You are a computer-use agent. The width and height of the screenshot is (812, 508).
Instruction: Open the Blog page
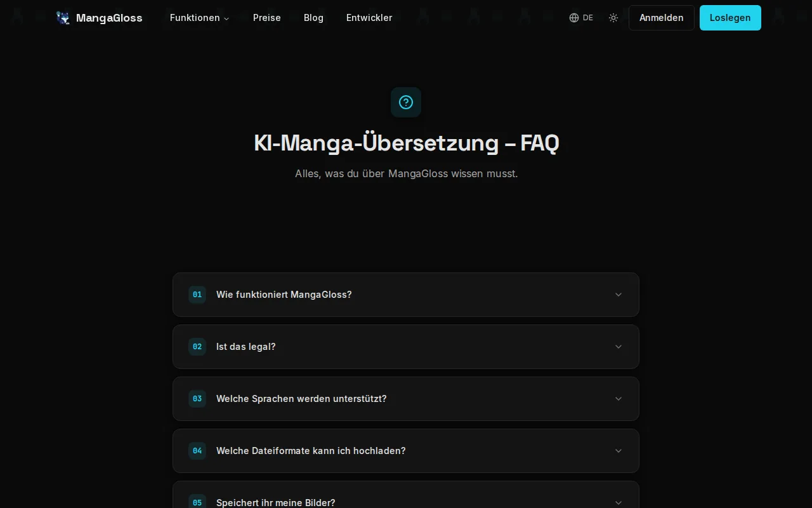pos(313,18)
